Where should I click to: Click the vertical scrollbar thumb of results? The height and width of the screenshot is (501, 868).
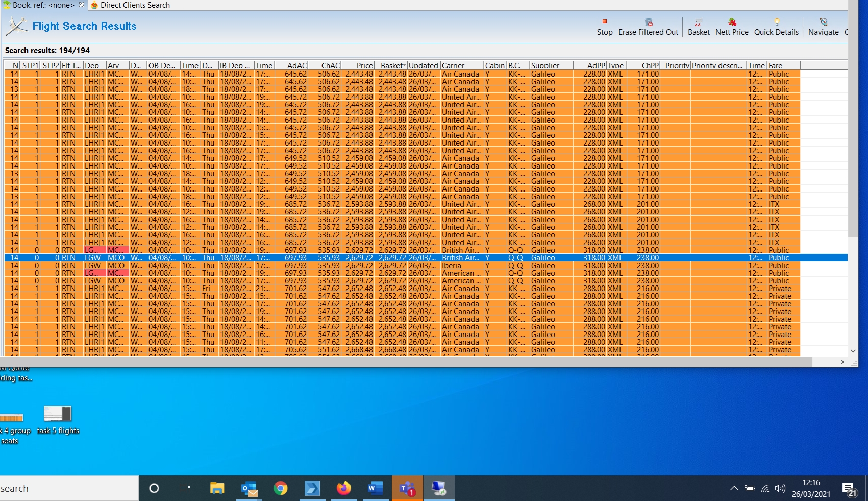click(x=853, y=118)
